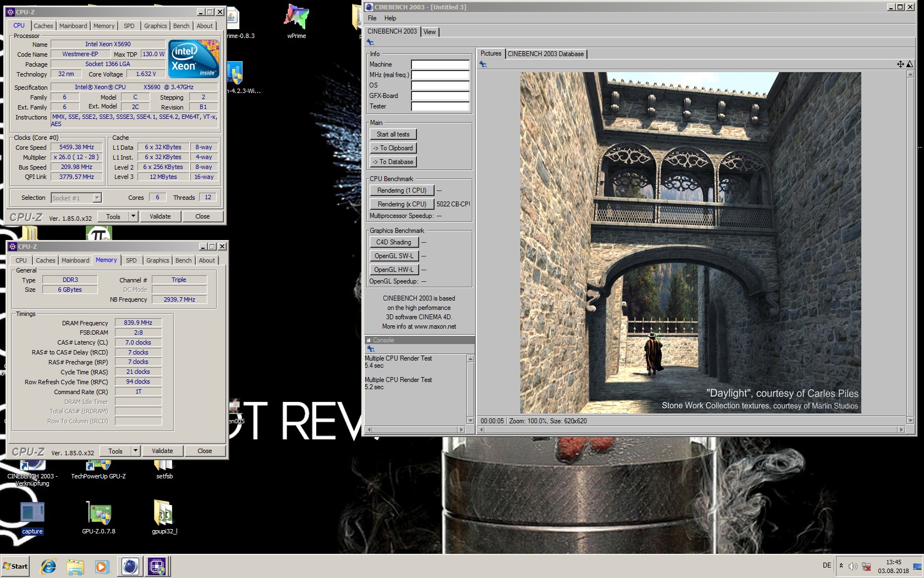Switch to Caches tab in top CPU-Z window

(43, 26)
